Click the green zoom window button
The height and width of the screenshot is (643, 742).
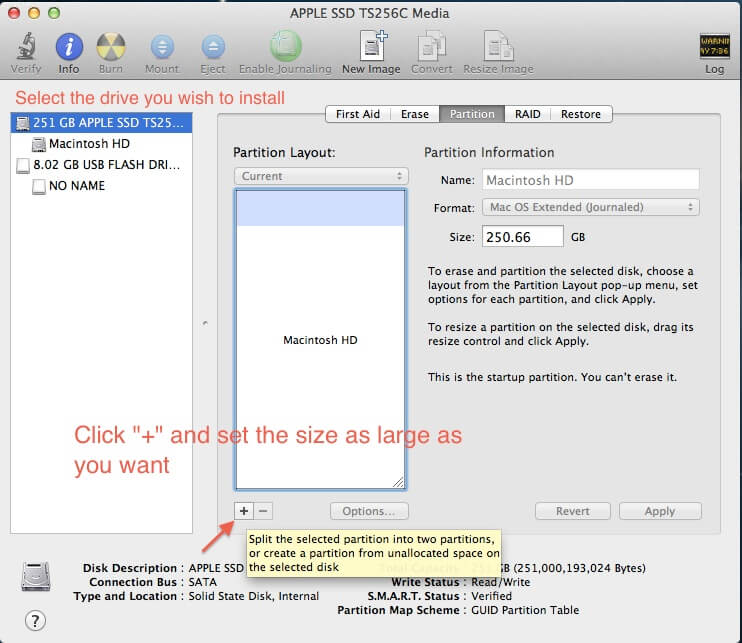click(x=54, y=13)
